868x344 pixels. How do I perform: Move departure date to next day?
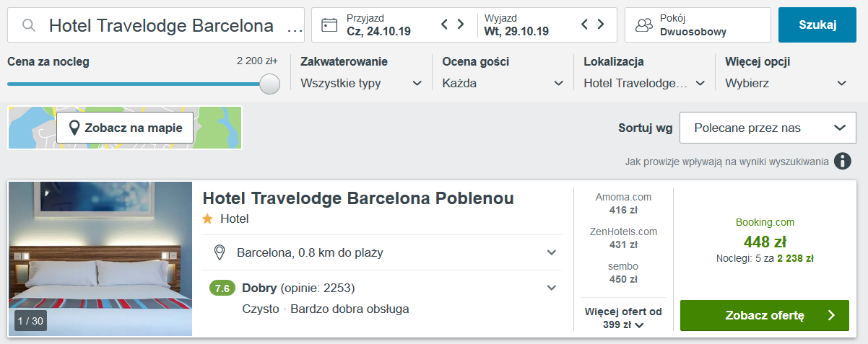(601, 25)
